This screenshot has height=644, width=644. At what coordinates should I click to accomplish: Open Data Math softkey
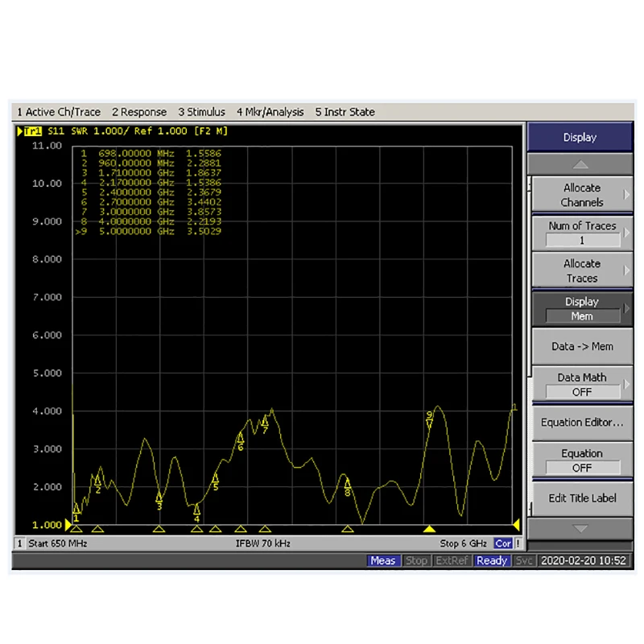click(x=581, y=384)
